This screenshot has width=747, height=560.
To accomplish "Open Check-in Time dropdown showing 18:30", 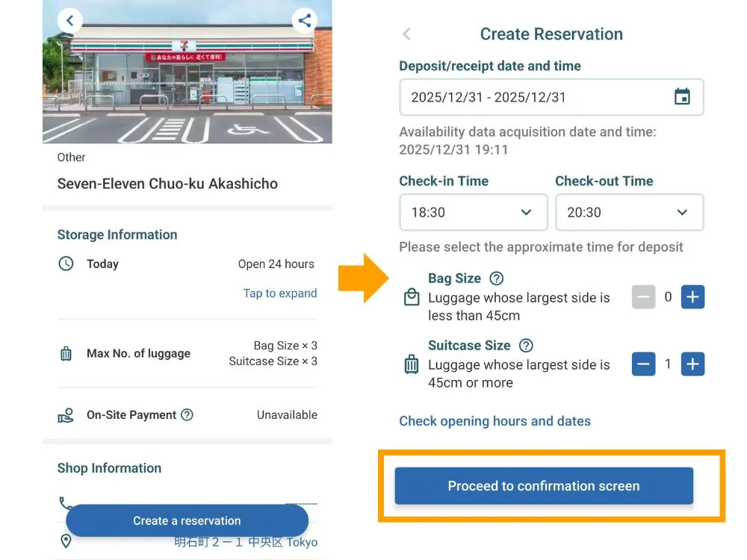I will pos(473,213).
